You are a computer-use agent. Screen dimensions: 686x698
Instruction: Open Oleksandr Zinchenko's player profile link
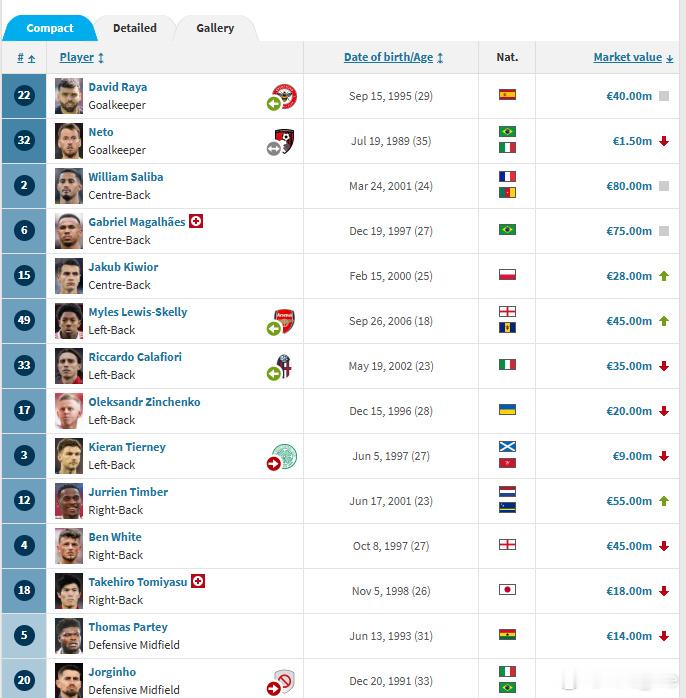(x=144, y=402)
